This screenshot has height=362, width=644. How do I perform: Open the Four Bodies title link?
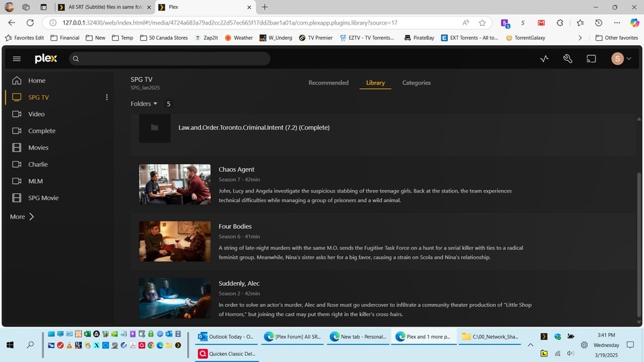pos(235,226)
